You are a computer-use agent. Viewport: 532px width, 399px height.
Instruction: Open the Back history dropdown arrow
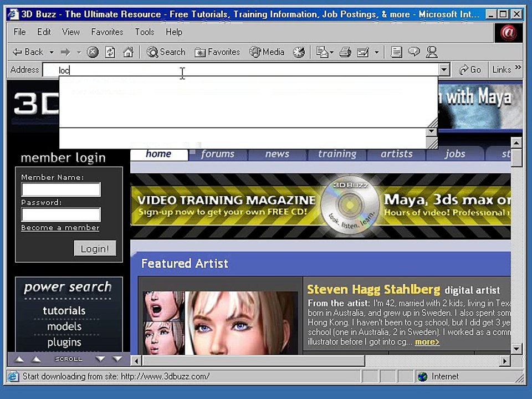52,52
